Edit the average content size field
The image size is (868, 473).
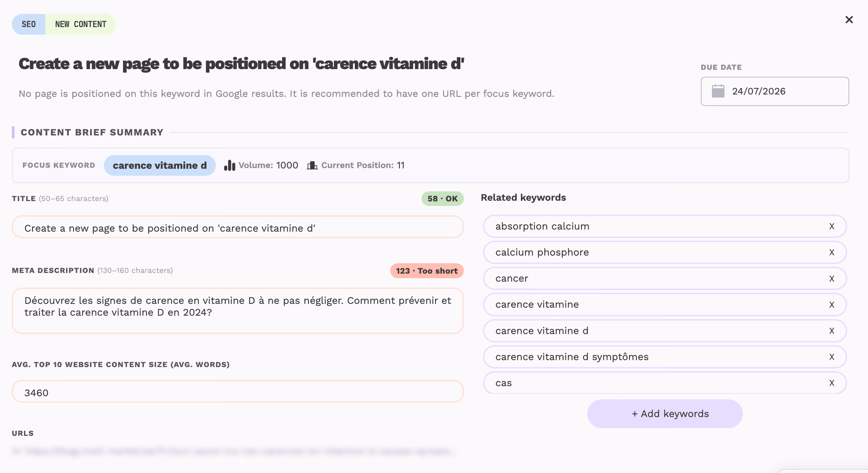click(238, 392)
